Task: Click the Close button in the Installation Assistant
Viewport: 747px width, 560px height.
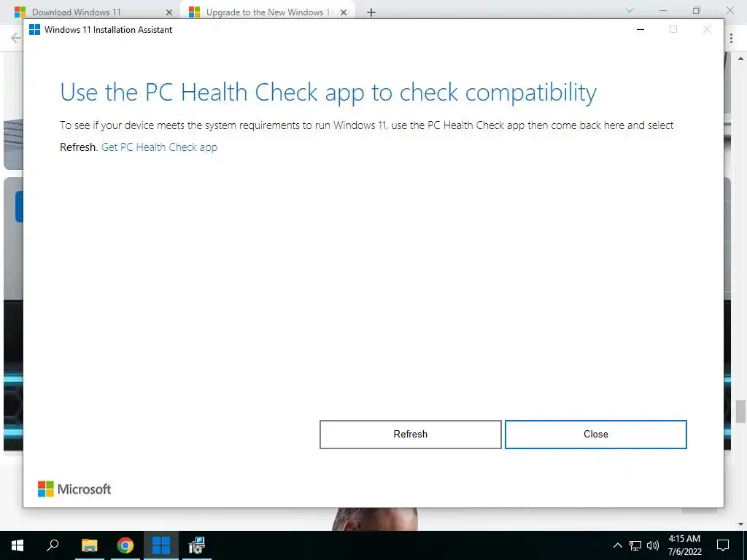Action: pos(595,435)
